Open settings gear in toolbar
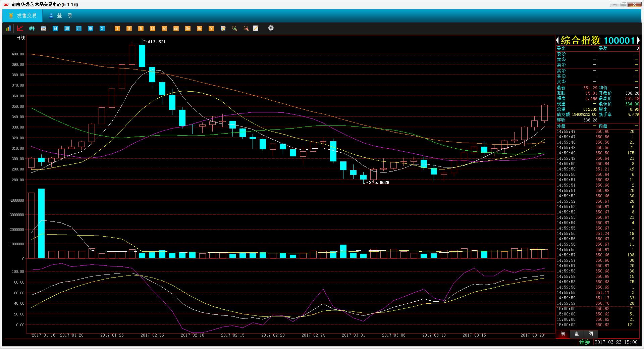 [271, 28]
